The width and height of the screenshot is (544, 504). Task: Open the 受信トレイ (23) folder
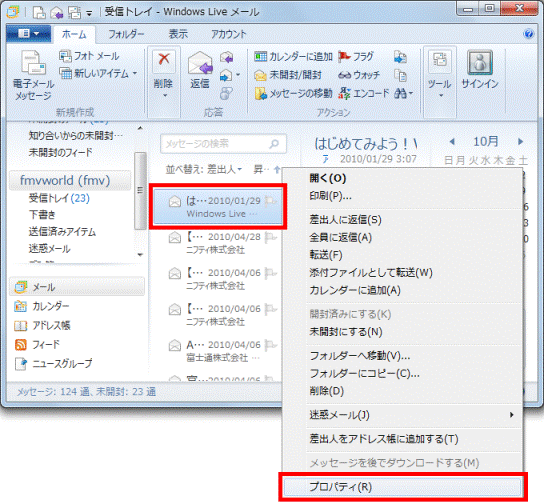point(59,198)
